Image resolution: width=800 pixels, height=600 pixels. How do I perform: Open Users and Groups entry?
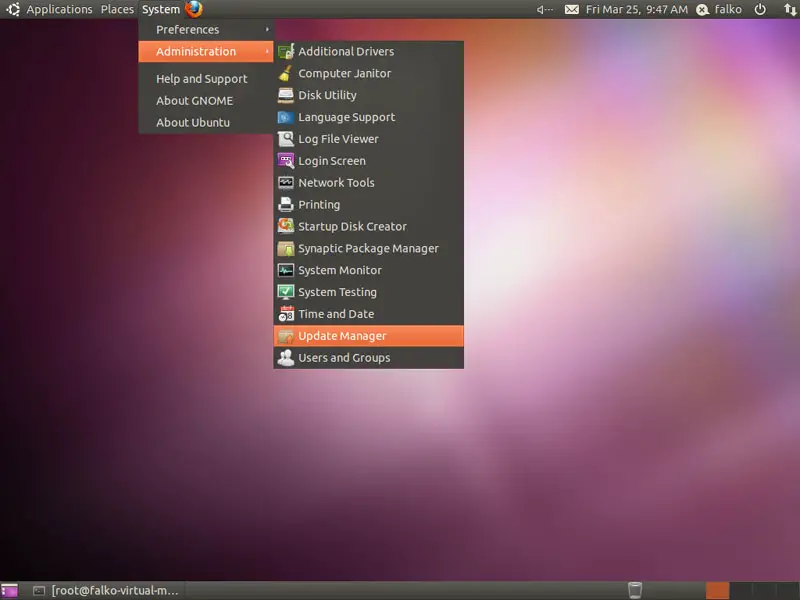(x=369, y=358)
